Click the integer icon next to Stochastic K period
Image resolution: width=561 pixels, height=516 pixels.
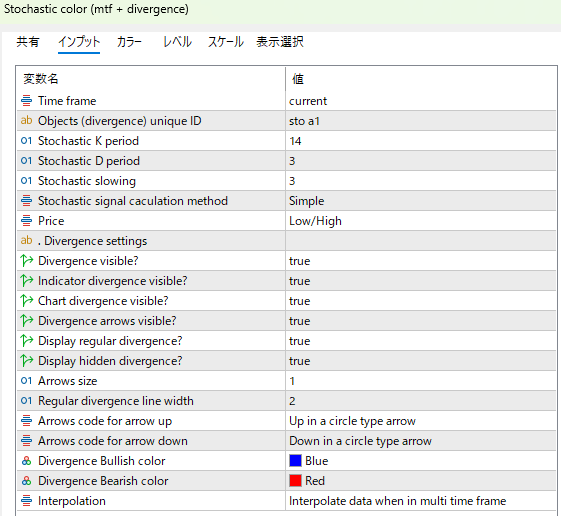pos(26,141)
